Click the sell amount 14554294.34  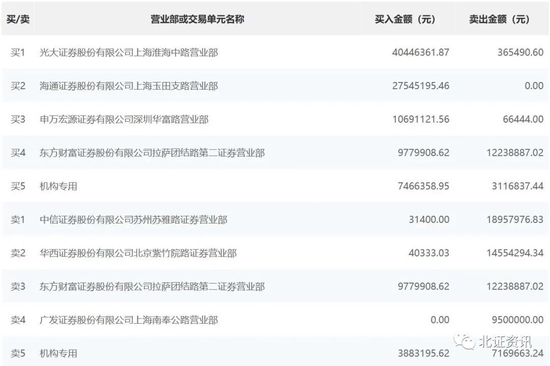515,253
